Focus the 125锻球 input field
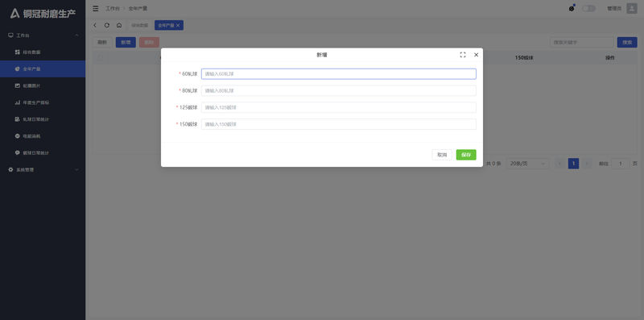Image resolution: width=644 pixels, height=320 pixels. pos(338,107)
